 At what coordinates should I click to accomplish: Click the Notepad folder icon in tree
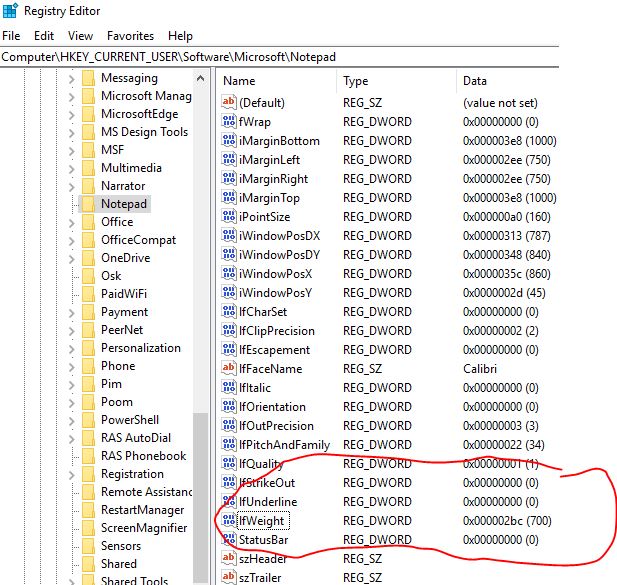click(x=88, y=204)
